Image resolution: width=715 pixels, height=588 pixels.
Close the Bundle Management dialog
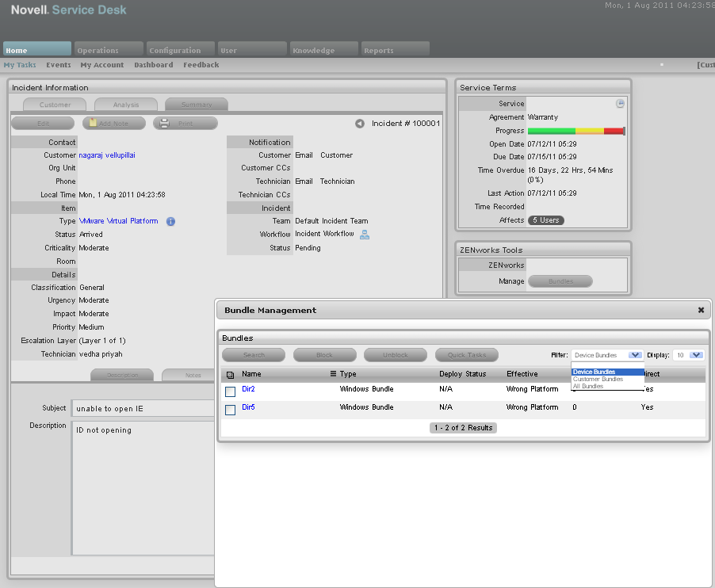coord(701,311)
